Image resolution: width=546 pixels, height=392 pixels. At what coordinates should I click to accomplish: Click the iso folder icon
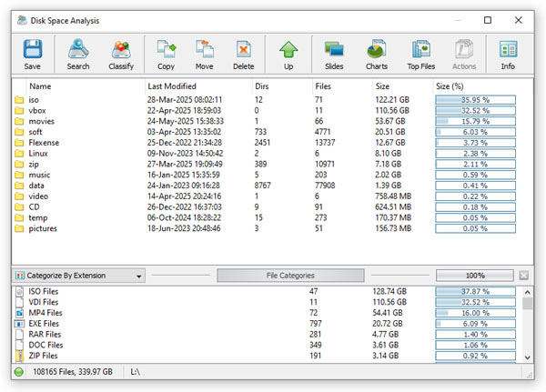coord(19,100)
